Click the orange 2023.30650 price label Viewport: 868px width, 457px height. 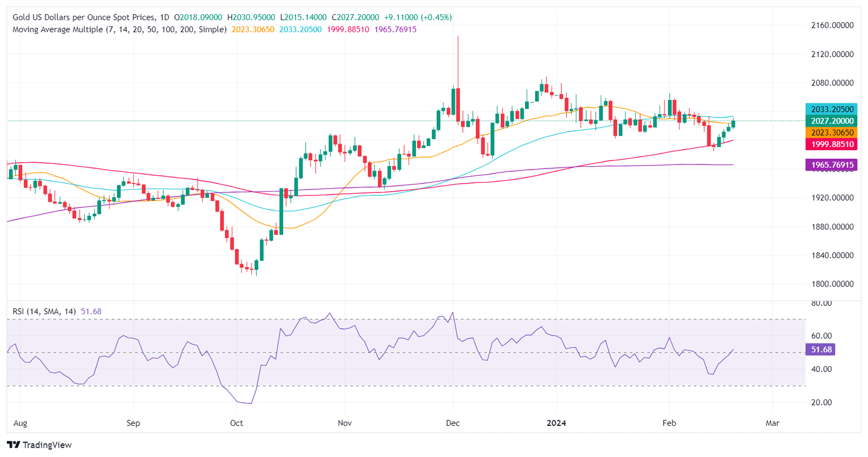tap(831, 132)
